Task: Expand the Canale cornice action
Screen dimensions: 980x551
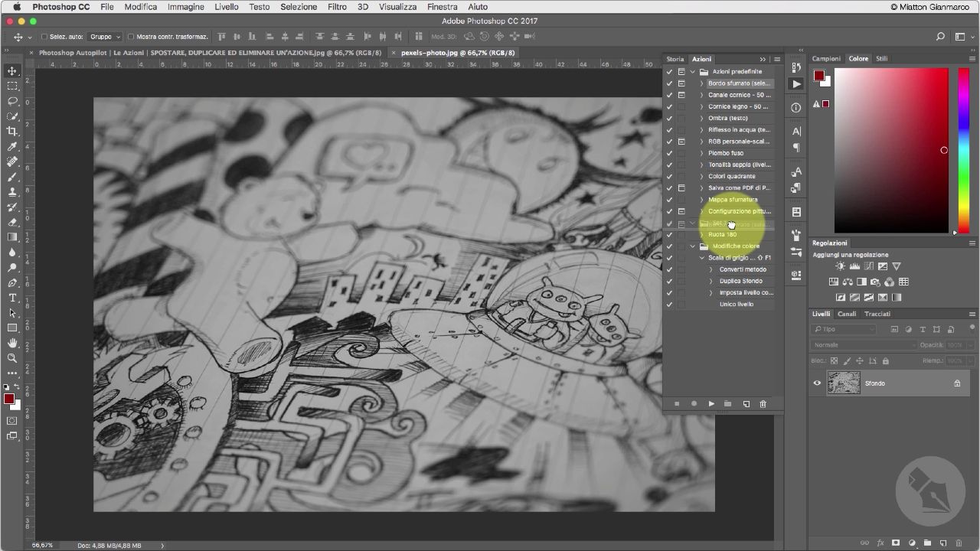Action: (x=701, y=95)
